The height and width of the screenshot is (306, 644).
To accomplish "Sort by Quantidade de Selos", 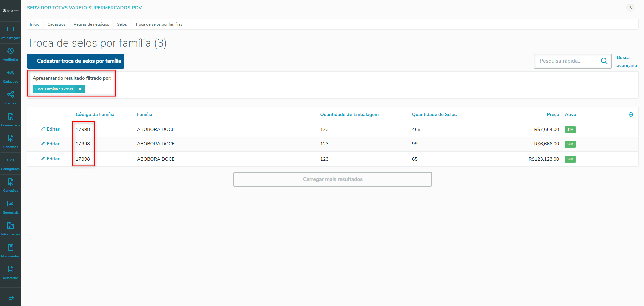I will 434,115.
